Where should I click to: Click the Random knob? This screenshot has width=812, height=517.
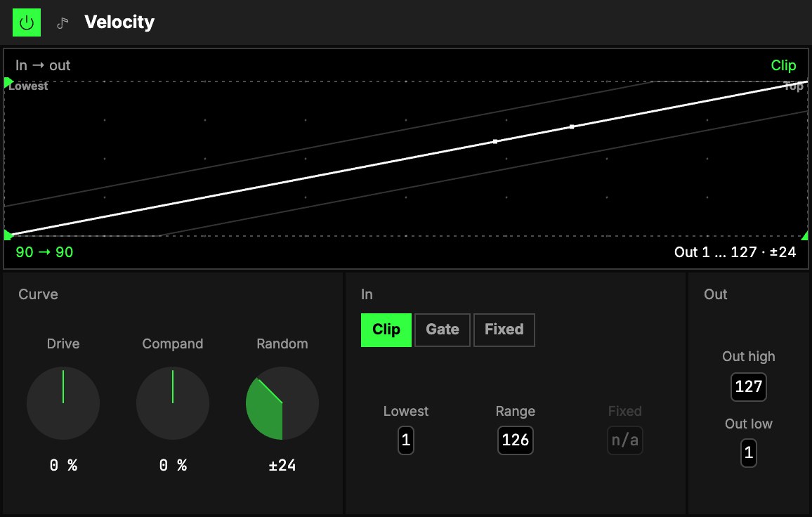click(282, 403)
